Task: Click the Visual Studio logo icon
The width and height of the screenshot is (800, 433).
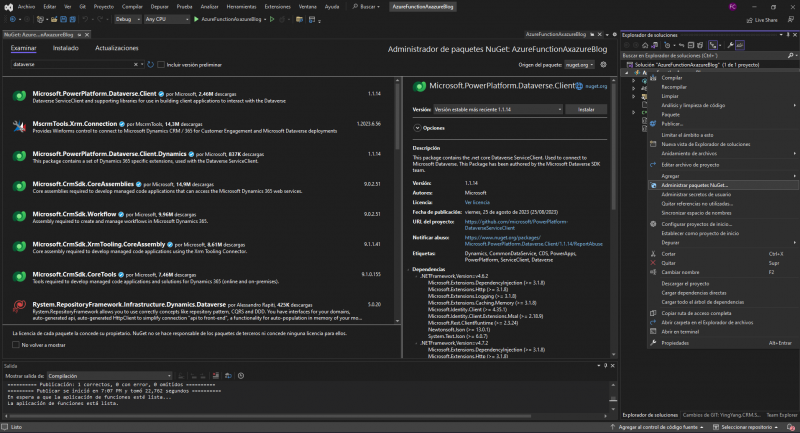Action: point(9,7)
